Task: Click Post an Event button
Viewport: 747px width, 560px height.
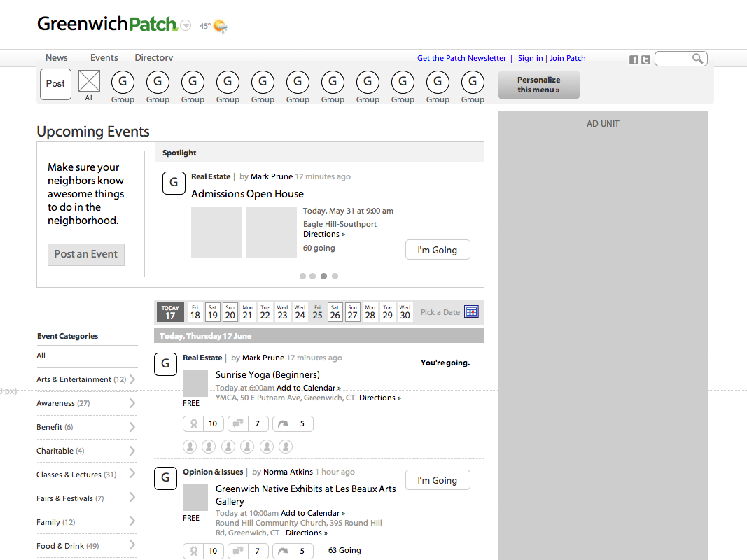Action: (85, 254)
